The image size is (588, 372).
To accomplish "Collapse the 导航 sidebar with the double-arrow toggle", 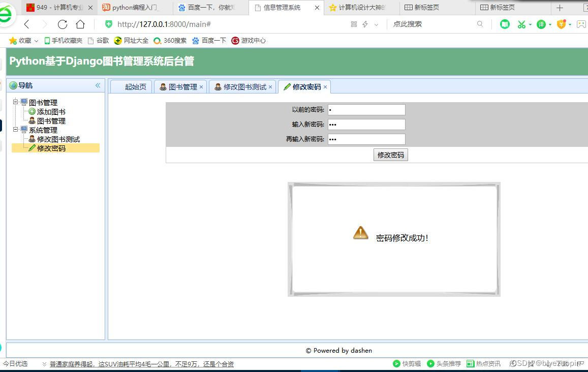I will 97,85.
